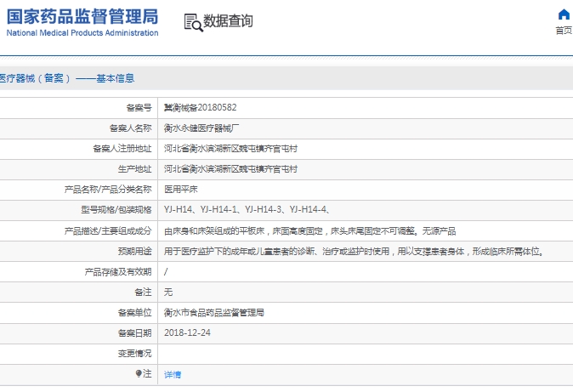Viewport: 573px width, 392px height.
Task: Click the 型号规格/包装规格 label
Action: click(116, 209)
